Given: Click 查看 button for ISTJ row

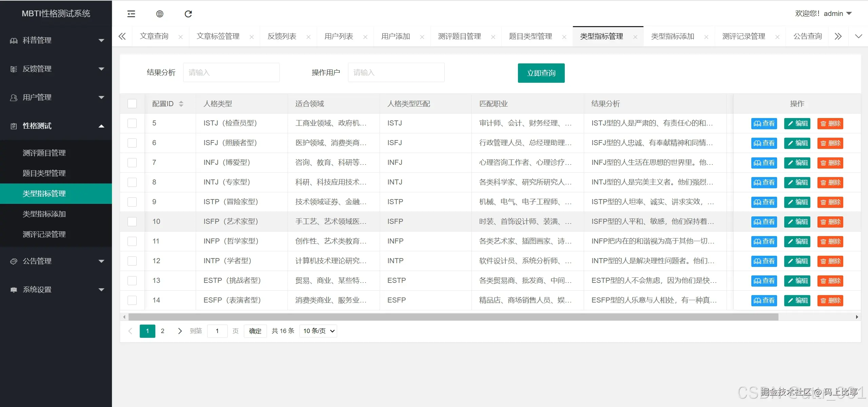Looking at the screenshot, I should [764, 123].
